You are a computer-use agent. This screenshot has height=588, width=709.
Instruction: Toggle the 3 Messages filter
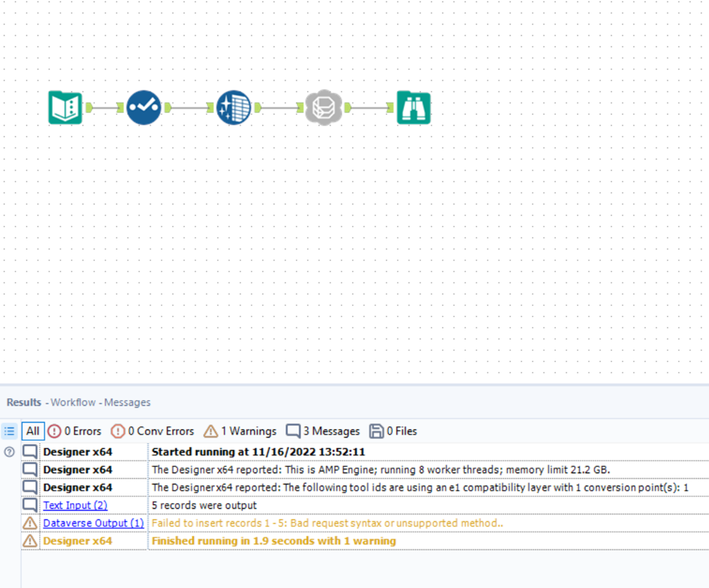(324, 431)
